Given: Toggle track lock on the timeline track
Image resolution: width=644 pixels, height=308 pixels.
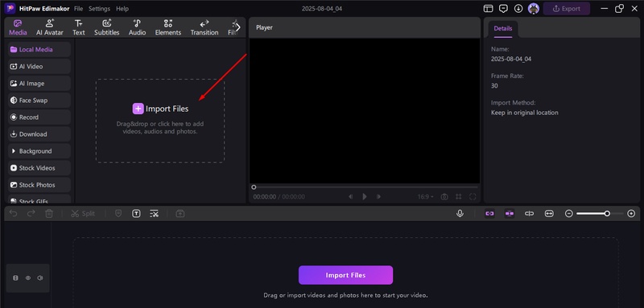Looking at the screenshot, I should point(15,278).
